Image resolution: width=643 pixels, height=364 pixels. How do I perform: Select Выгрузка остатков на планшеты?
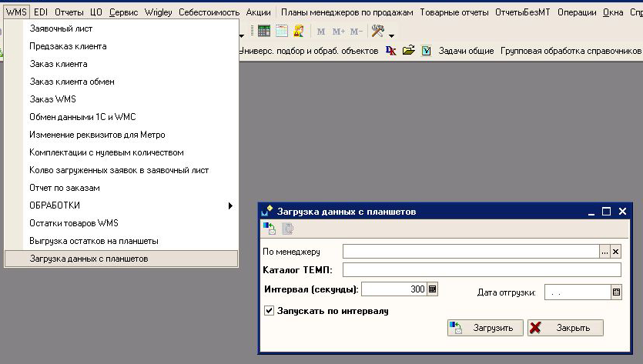point(122,241)
